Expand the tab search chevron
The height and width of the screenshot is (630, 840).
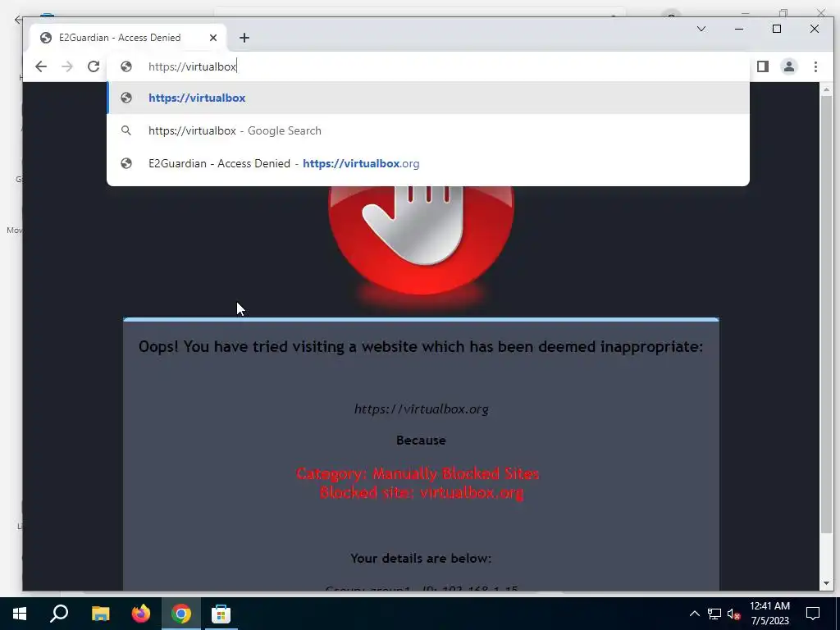pyautogui.click(x=701, y=29)
